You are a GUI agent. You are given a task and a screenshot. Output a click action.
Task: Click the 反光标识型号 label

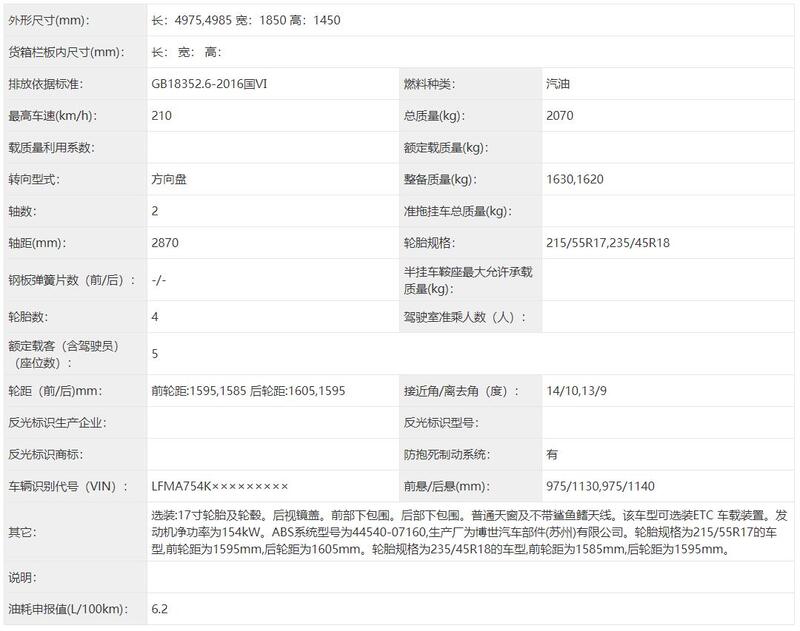(x=441, y=423)
